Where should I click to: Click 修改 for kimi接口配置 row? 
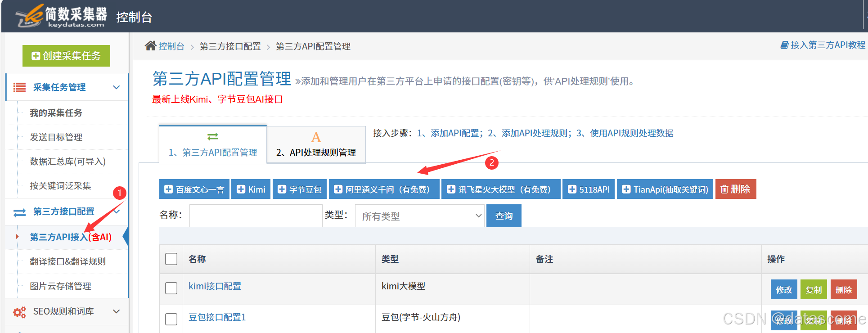[784, 290]
